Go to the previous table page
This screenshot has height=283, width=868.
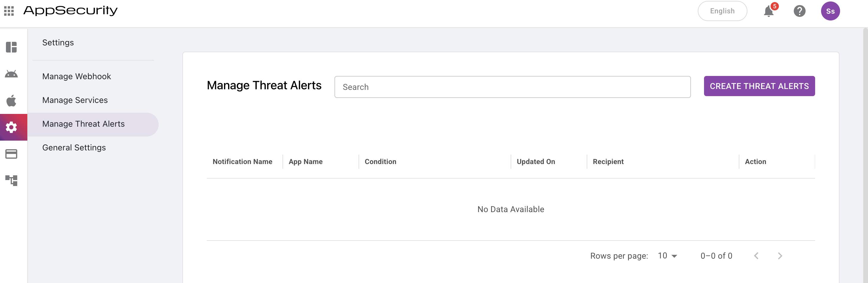756,256
